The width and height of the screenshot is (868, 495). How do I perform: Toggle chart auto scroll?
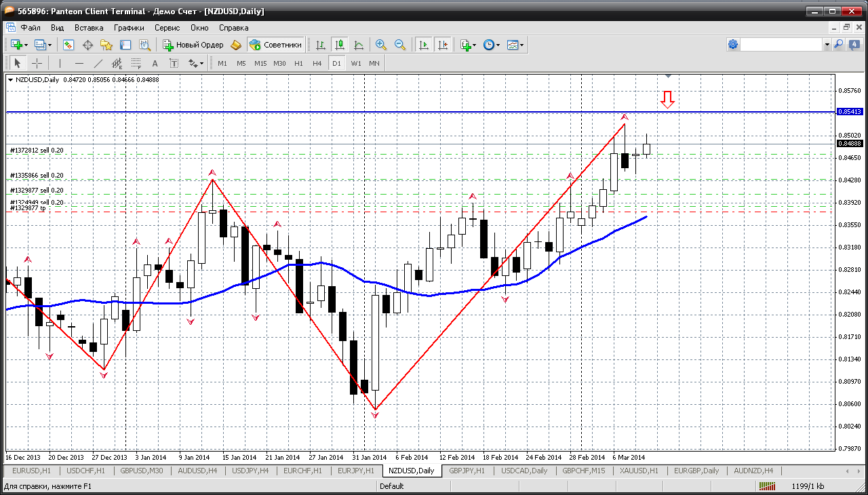424,45
